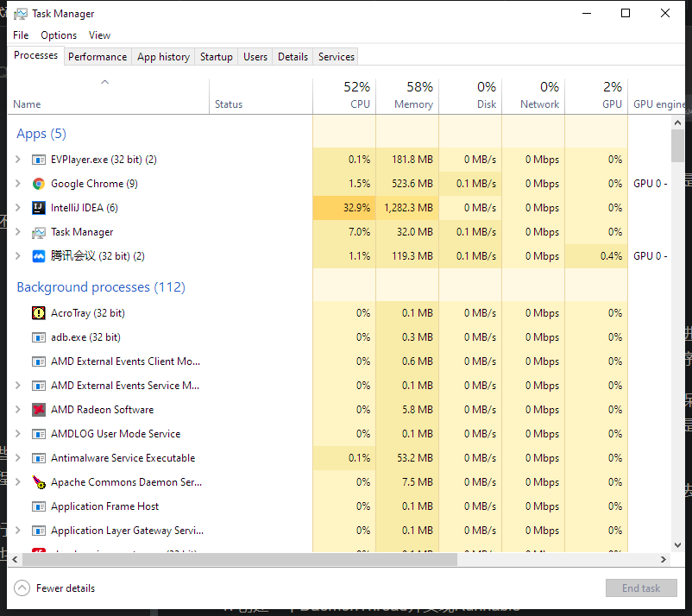Screen dimensions: 692x616
Task: Switch to the Details tab
Action: tap(293, 57)
